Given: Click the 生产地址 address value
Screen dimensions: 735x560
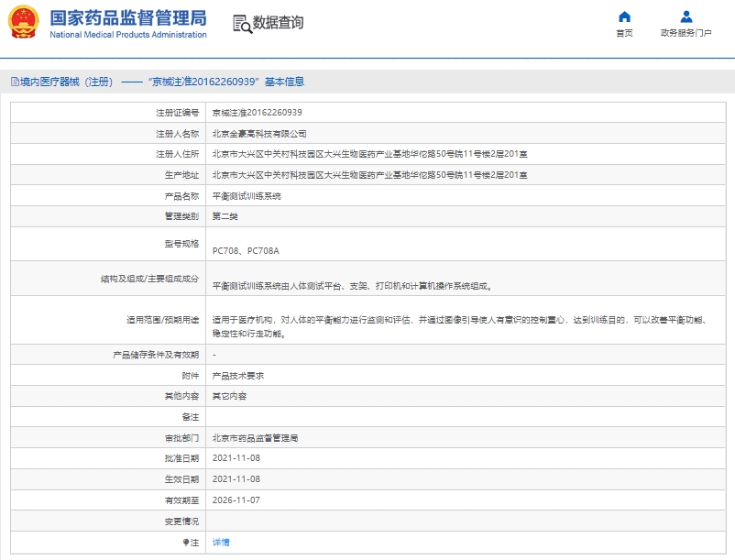Looking at the screenshot, I should (x=370, y=175).
